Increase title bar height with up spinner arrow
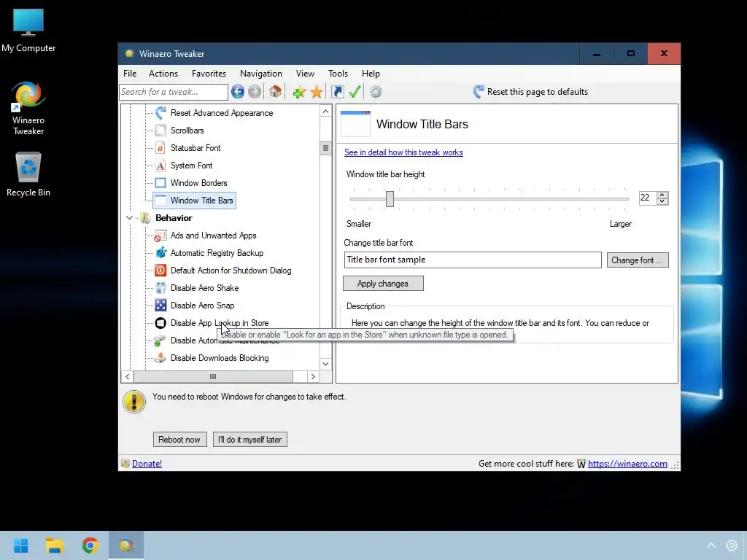The width and height of the screenshot is (747, 560). tap(662, 195)
